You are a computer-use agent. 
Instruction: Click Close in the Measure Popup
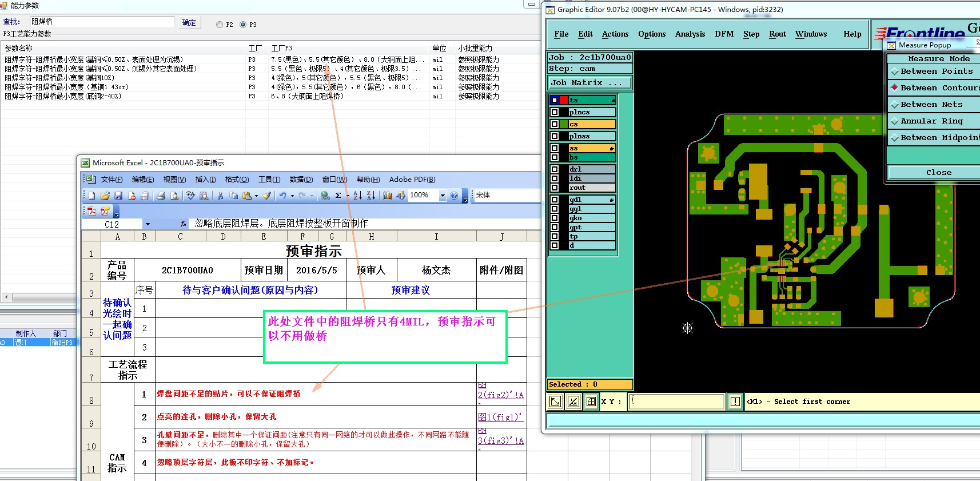934,173
